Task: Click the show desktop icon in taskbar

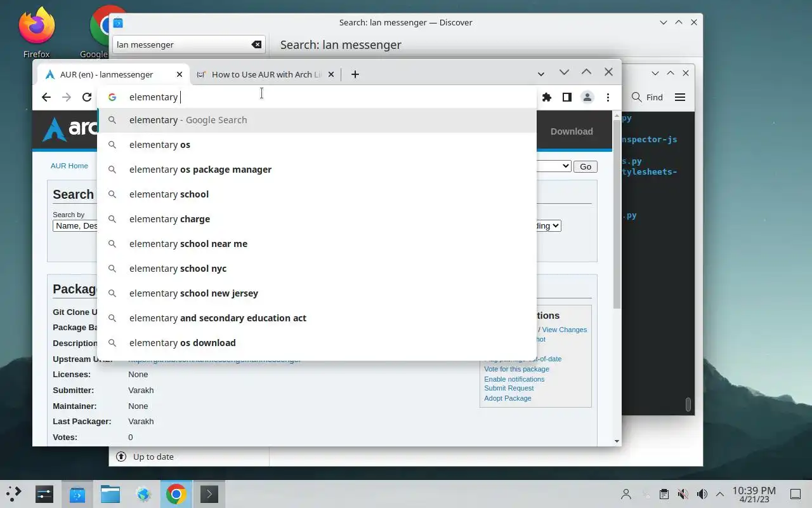Action: [x=796, y=494]
